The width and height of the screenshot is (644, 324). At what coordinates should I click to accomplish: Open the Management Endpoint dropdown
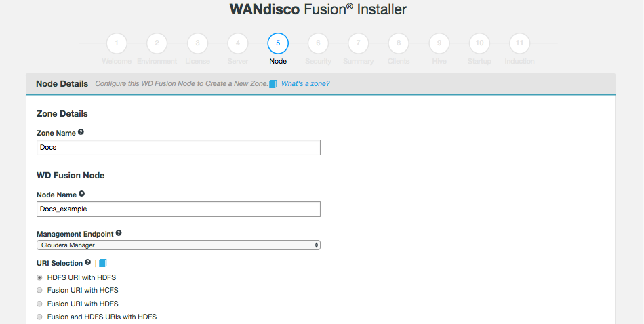pos(179,245)
